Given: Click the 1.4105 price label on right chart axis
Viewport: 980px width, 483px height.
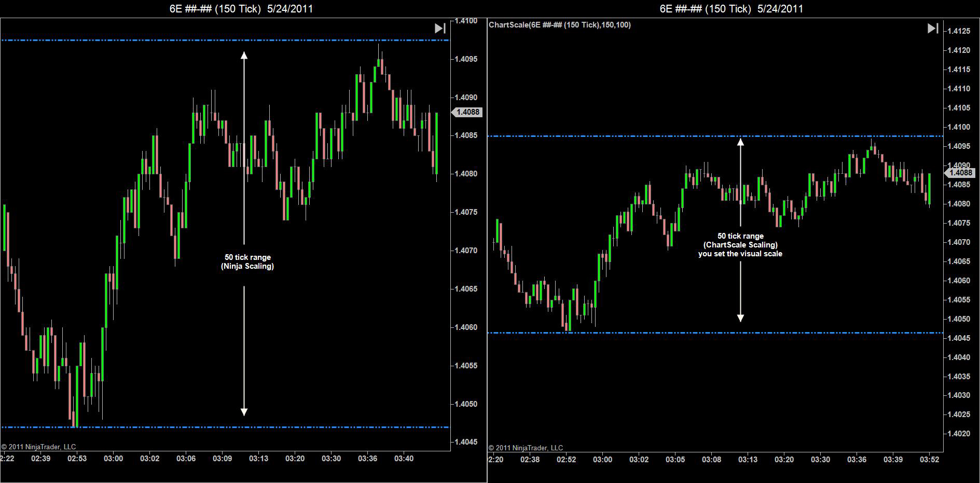Looking at the screenshot, I should click(x=959, y=108).
